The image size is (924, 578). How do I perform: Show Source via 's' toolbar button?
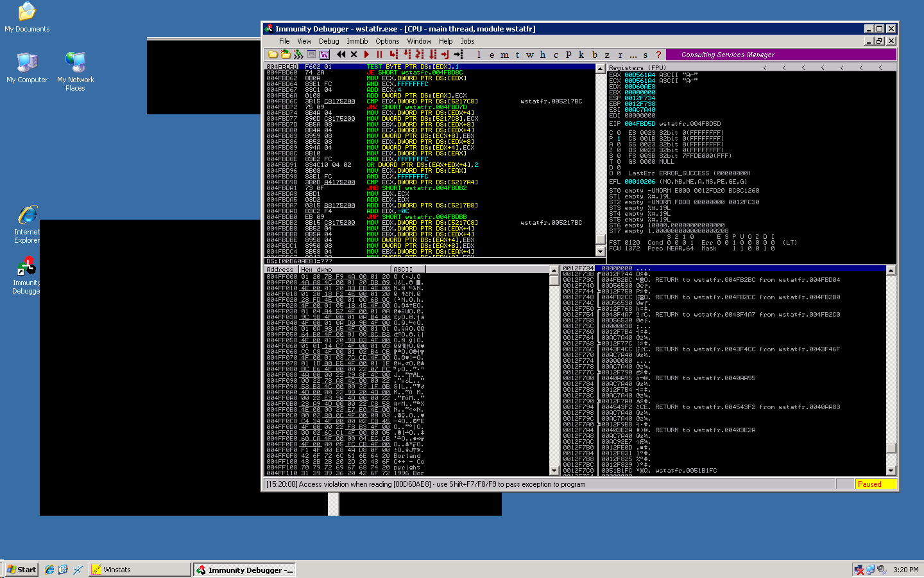646,55
